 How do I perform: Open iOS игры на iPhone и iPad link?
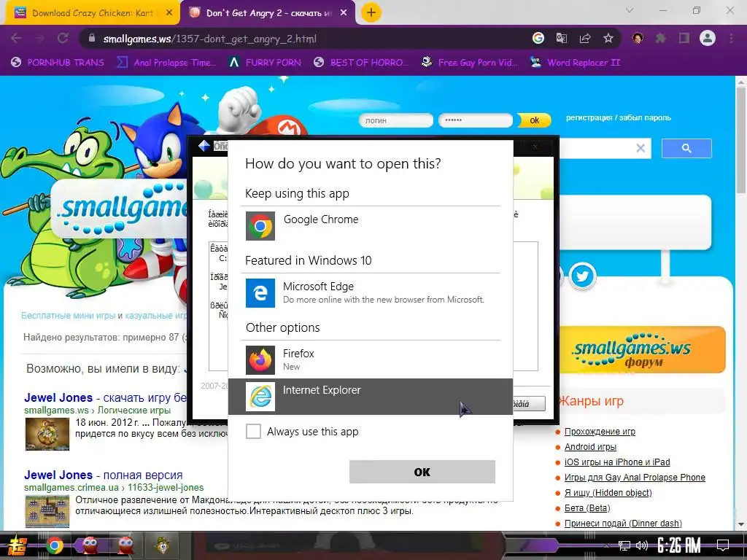[x=617, y=462]
